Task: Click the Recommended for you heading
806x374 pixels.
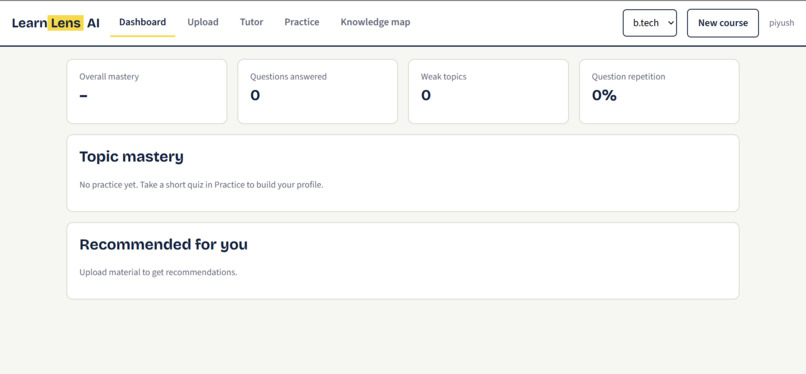Action: coord(163,245)
